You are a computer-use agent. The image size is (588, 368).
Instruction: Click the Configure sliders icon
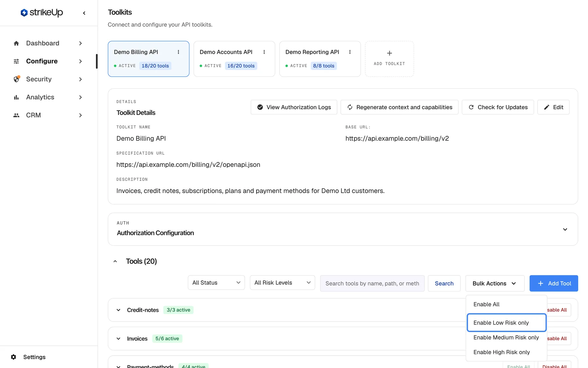point(16,61)
